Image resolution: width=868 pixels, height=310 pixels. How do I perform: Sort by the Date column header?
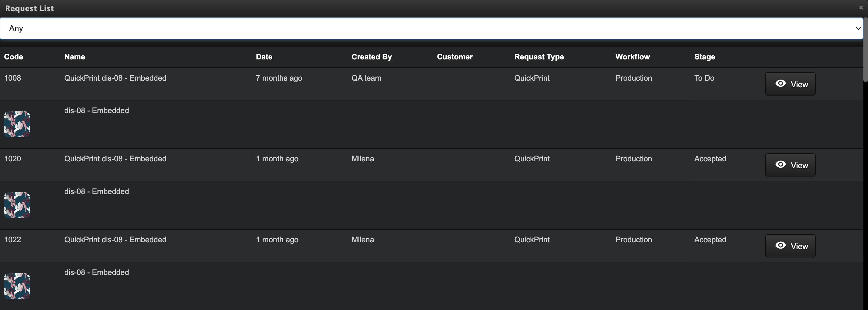pos(264,57)
